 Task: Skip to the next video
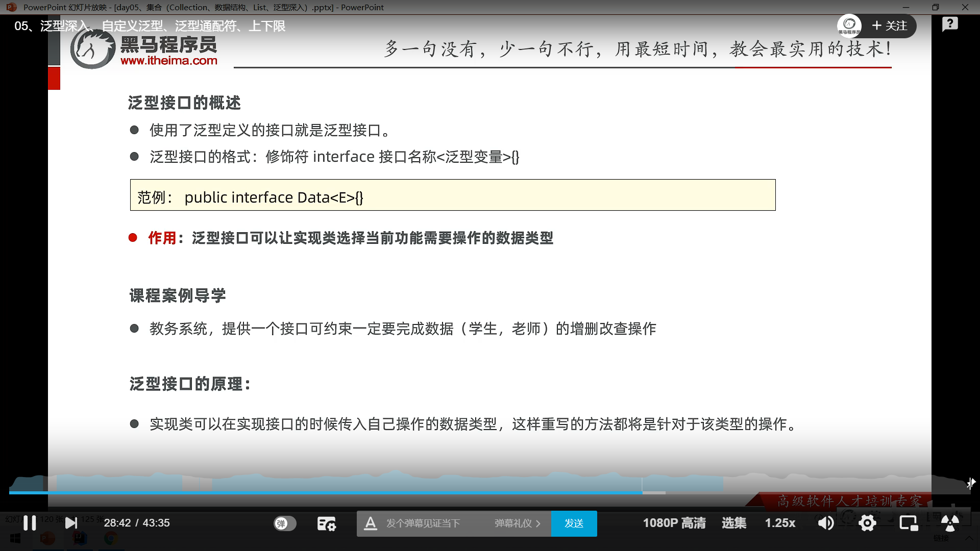(x=71, y=523)
